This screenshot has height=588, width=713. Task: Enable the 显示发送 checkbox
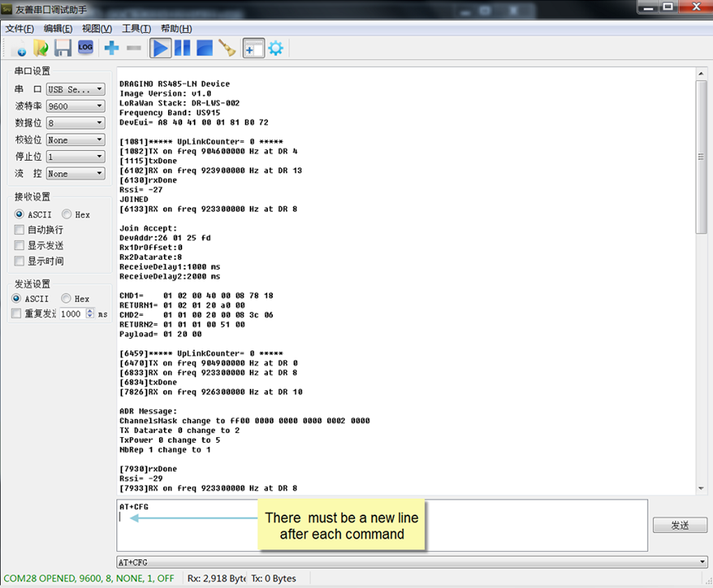(x=19, y=245)
